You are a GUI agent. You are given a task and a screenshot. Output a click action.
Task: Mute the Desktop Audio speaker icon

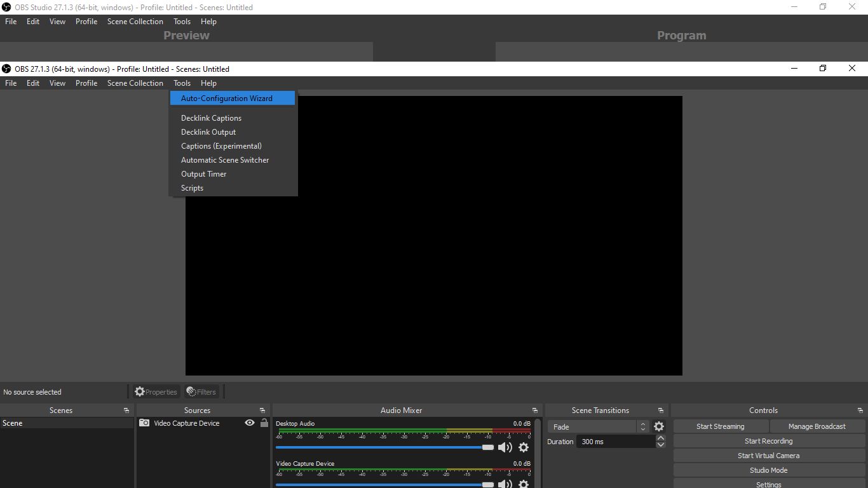505,447
